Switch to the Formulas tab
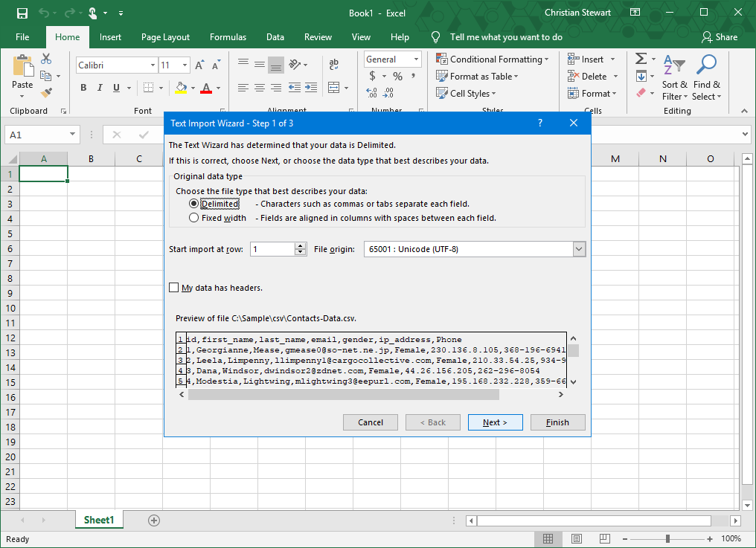The height and width of the screenshot is (548, 756). pos(228,37)
